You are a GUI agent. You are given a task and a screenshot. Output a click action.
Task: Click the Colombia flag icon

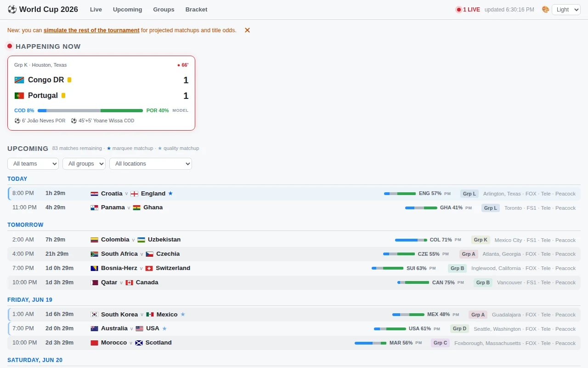[94, 240]
